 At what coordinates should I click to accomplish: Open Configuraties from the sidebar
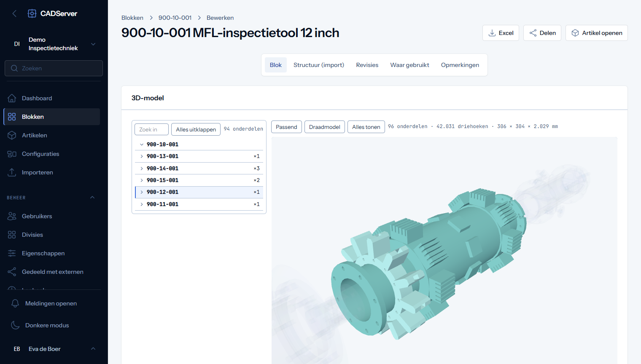point(52,154)
